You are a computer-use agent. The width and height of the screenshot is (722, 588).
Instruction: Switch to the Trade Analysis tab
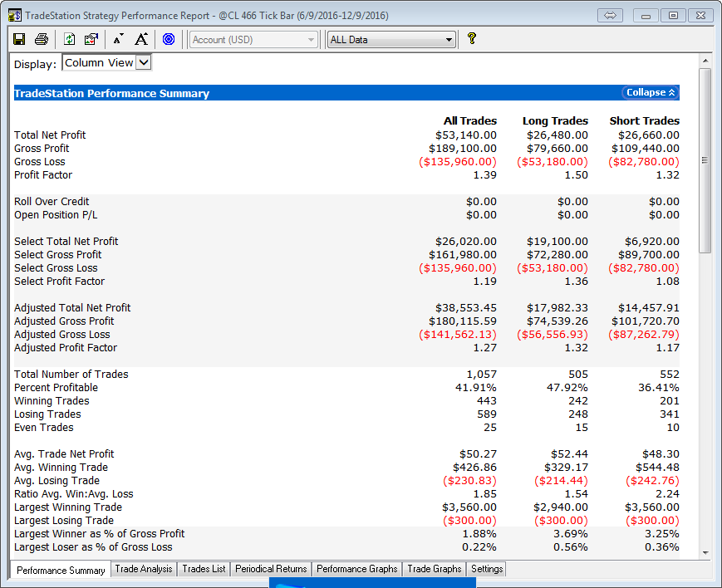click(x=144, y=569)
